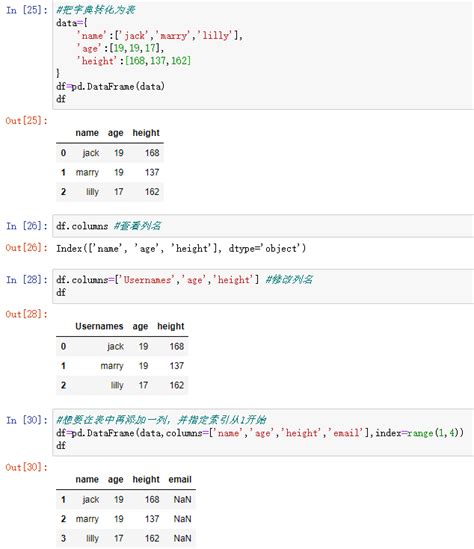The image size is (474, 549).
Task: Click the 'Usernames' string in cell 28 code
Action: pos(147,280)
